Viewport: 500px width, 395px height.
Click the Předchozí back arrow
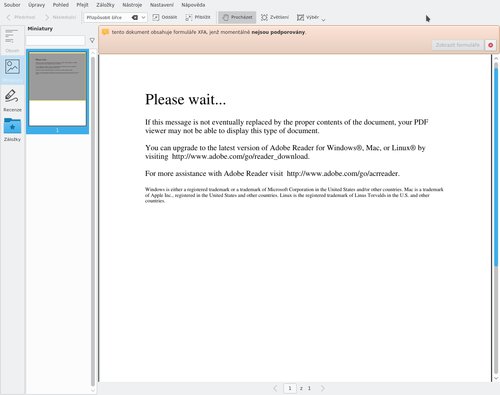pyautogui.click(x=21, y=17)
